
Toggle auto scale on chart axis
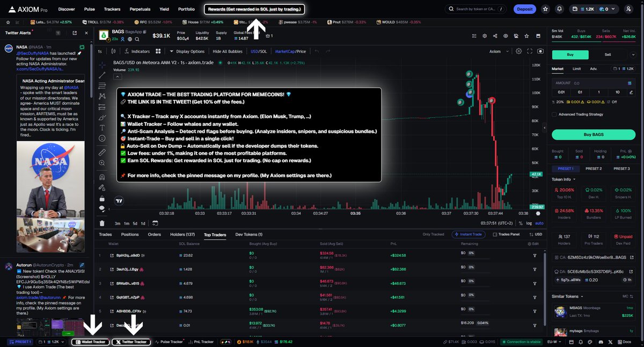(x=539, y=223)
